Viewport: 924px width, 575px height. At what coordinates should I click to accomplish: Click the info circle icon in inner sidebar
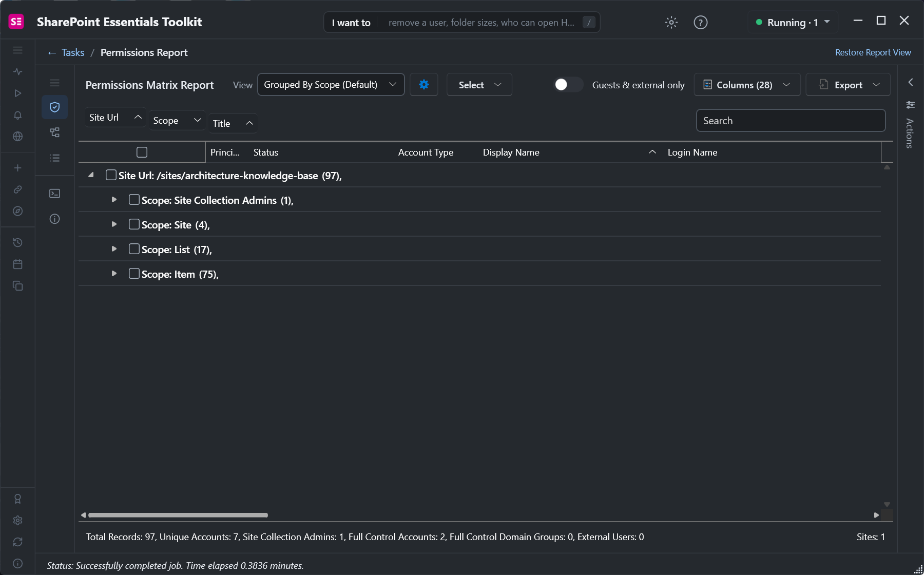(x=55, y=219)
